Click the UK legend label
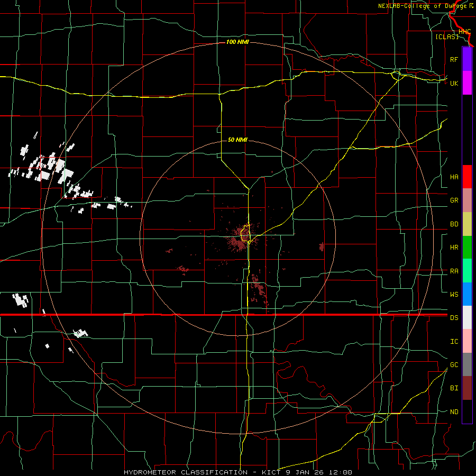476x476 pixels. point(454,83)
